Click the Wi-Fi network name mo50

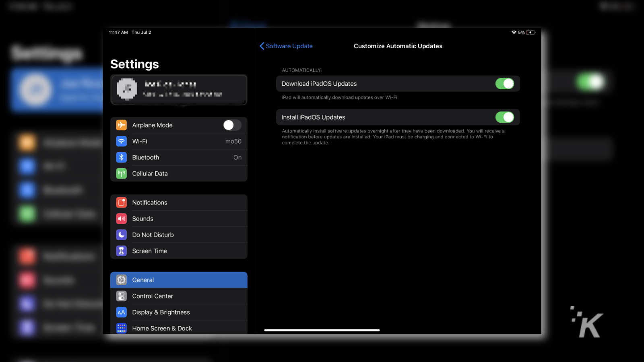[233, 141]
